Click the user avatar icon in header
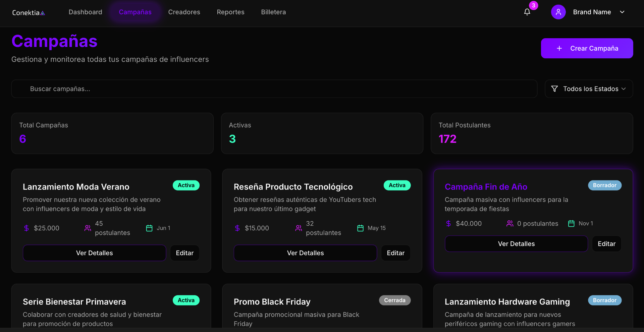This screenshot has width=644, height=332. pyautogui.click(x=558, y=12)
